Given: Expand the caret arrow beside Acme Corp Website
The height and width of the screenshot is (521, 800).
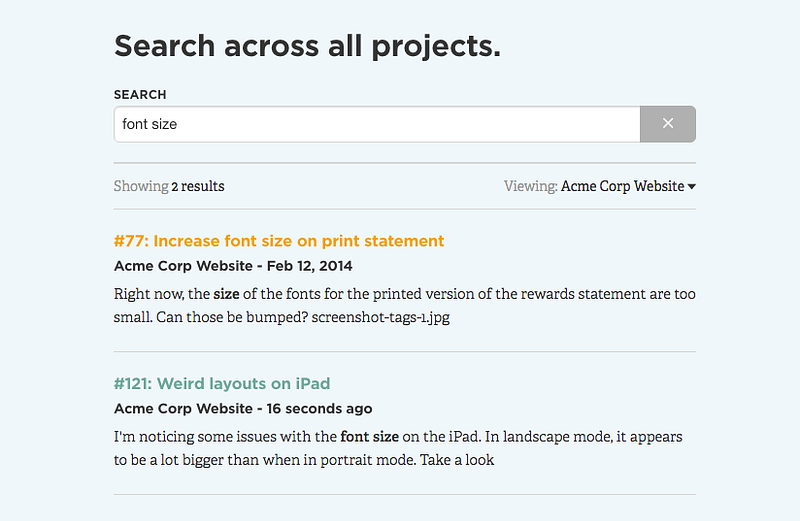Looking at the screenshot, I should click(691, 187).
